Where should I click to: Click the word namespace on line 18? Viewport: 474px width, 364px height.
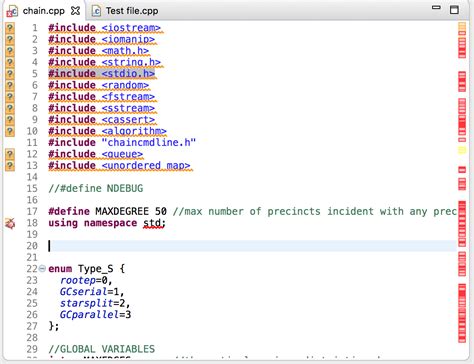[110, 223]
